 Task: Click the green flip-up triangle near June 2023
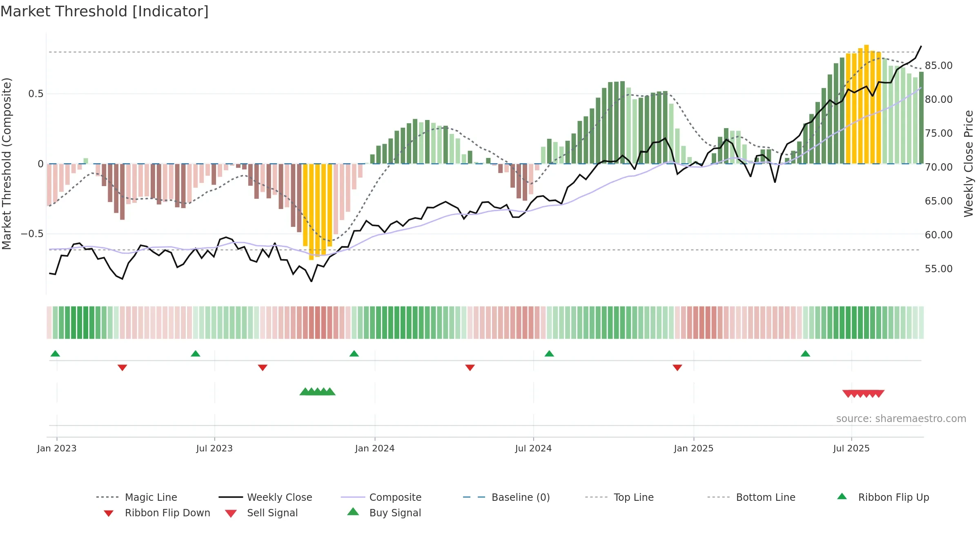pos(196,353)
